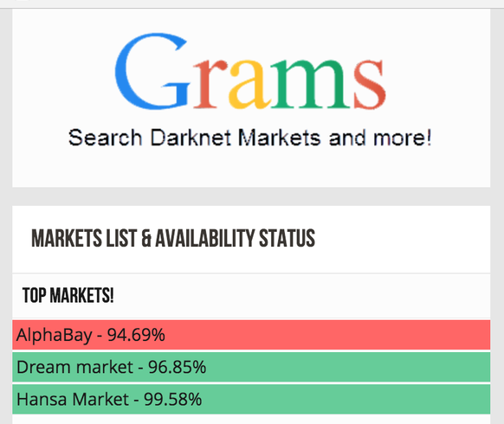The image size is (504, 424).
Task: Click the Grams logo image
Action: [x=250, y=71]
